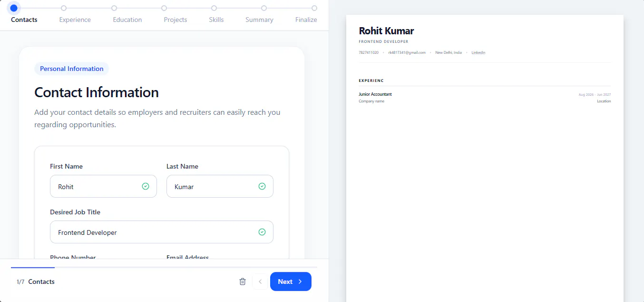644x302 pixels.
Task: Click the Personal Information badge
Action: (72, 69)
